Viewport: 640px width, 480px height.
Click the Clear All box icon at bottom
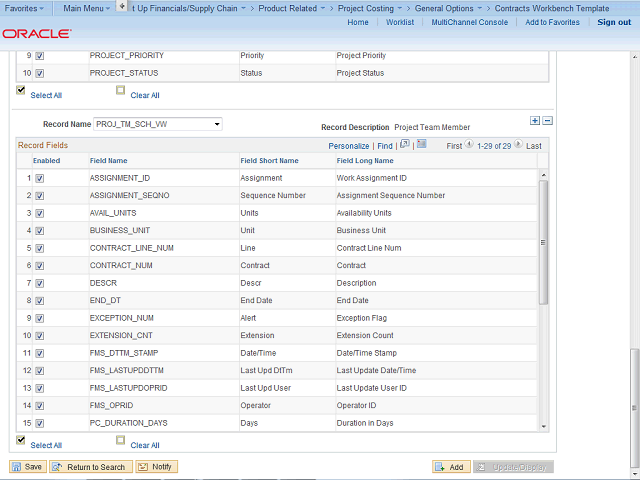tap(120, 440)
